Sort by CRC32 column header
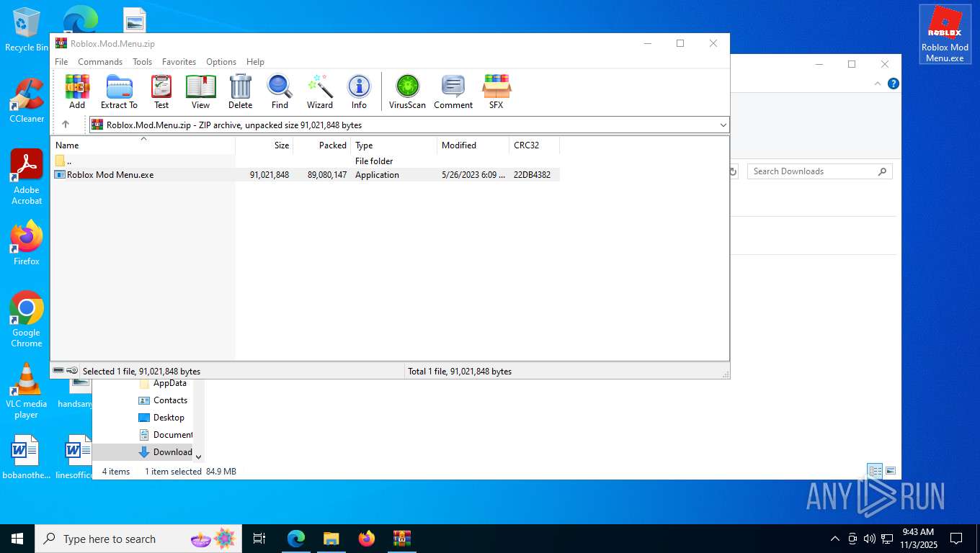This screenshot has height=553, width=980. tap(535, 145)
